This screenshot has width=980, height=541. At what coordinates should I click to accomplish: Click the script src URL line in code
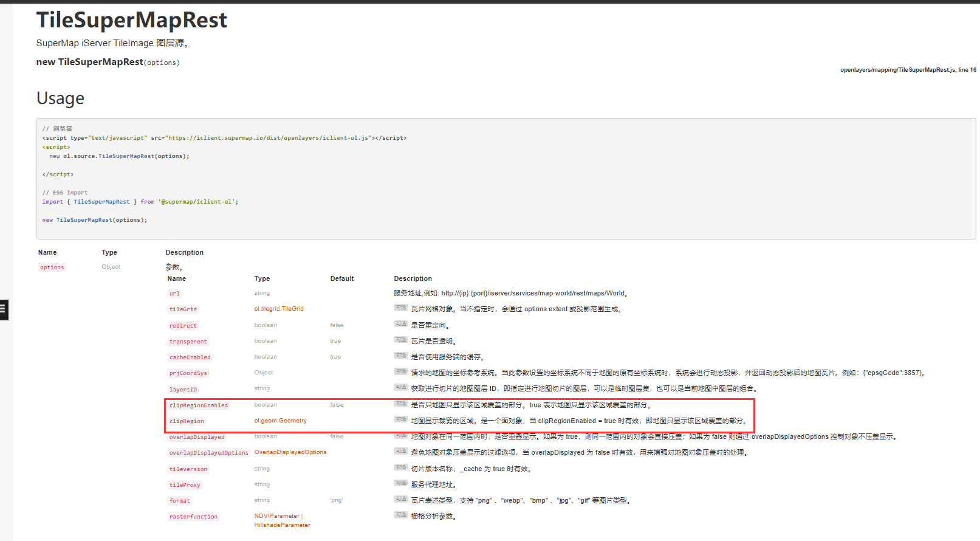pyautogui.click(x=224, y=138)
